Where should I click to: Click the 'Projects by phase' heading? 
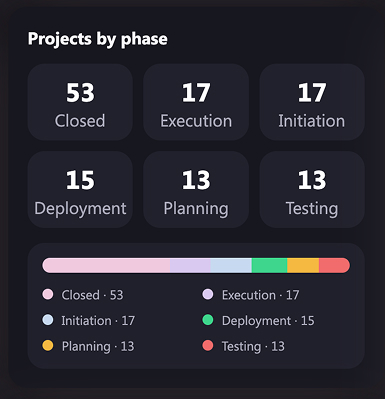pyautogui.click(x=98, y=39)
